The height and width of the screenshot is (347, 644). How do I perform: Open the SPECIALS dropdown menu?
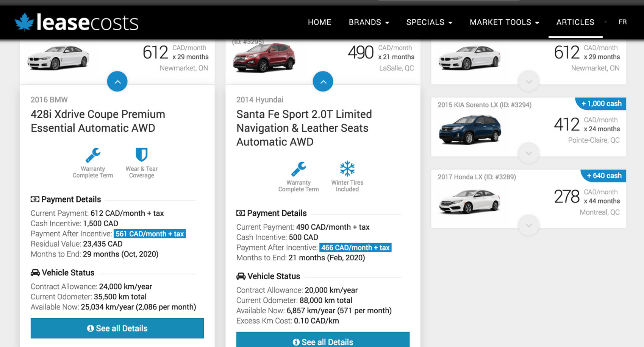pos(429,22)
